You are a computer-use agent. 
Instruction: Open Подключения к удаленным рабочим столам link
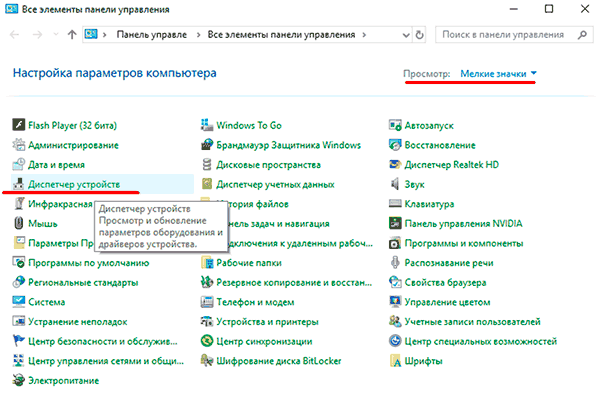coord(300,243)
